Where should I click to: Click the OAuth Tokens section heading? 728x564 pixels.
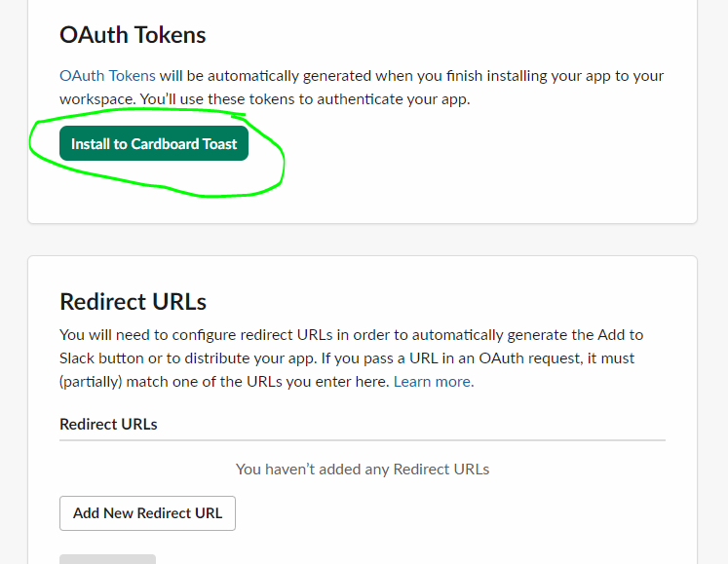point(133,35)
